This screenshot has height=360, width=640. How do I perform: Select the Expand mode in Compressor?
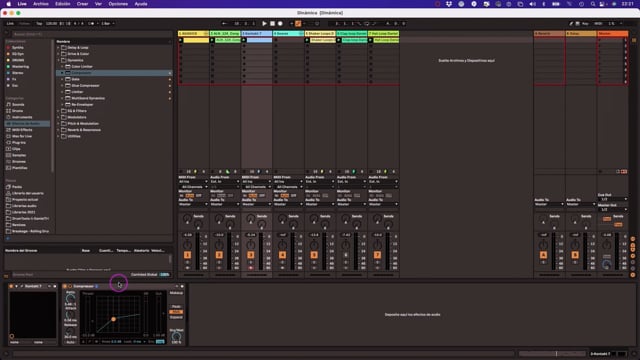[x=176, y=317]
